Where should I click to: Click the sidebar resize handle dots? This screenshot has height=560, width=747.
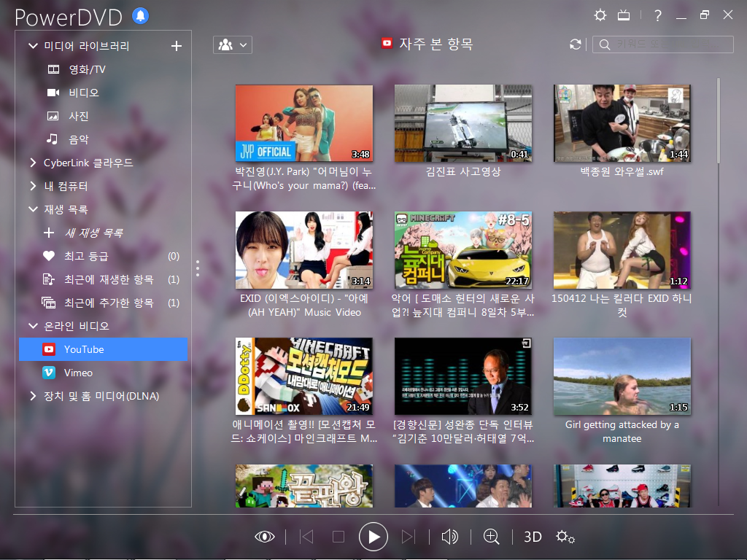(198, 268)
